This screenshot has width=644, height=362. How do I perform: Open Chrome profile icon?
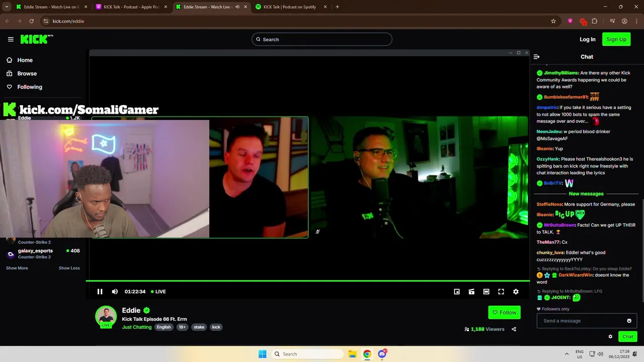tap(624, 21)
